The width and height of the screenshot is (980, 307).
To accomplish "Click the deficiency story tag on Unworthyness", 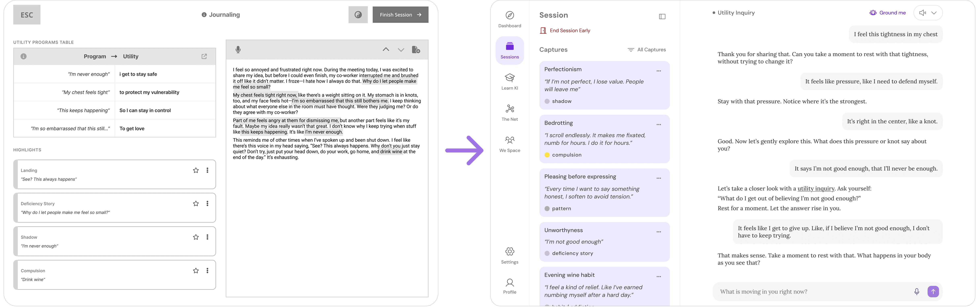I will (x=569, y=253).
